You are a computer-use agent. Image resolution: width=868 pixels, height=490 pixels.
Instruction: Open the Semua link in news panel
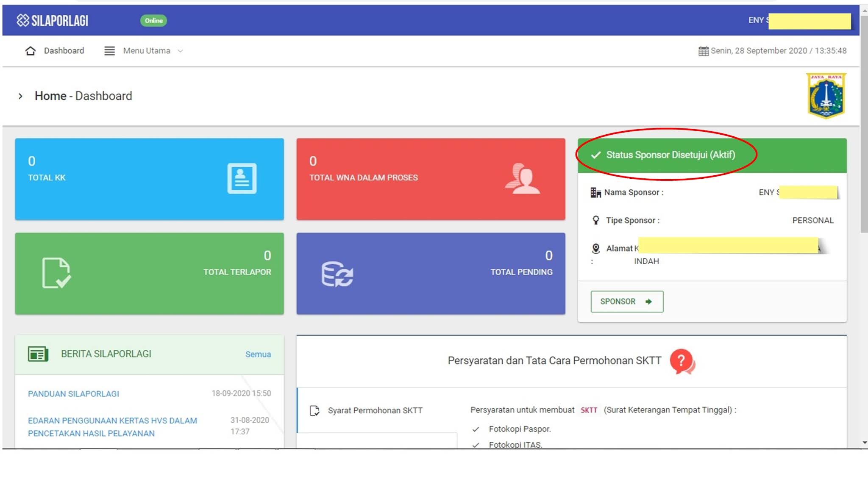click(x=258, y=354)
